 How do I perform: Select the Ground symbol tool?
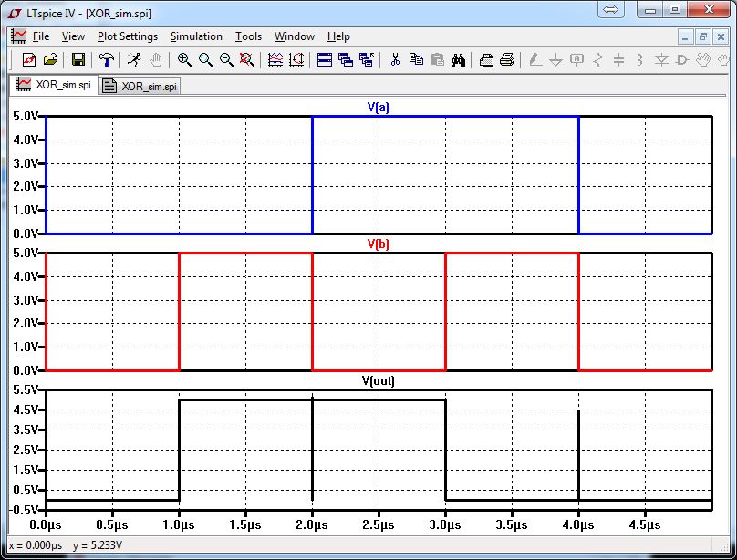556,59
